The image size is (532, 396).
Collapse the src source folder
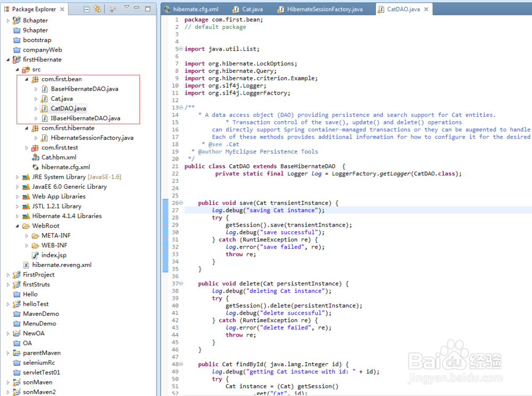18,70
